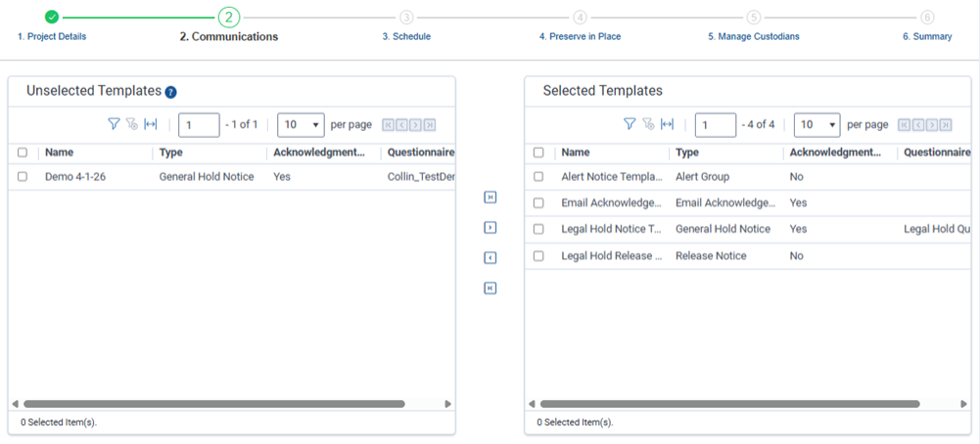Sort Unselected Templates by Name column
980x444 pixels.
point(60,153)
